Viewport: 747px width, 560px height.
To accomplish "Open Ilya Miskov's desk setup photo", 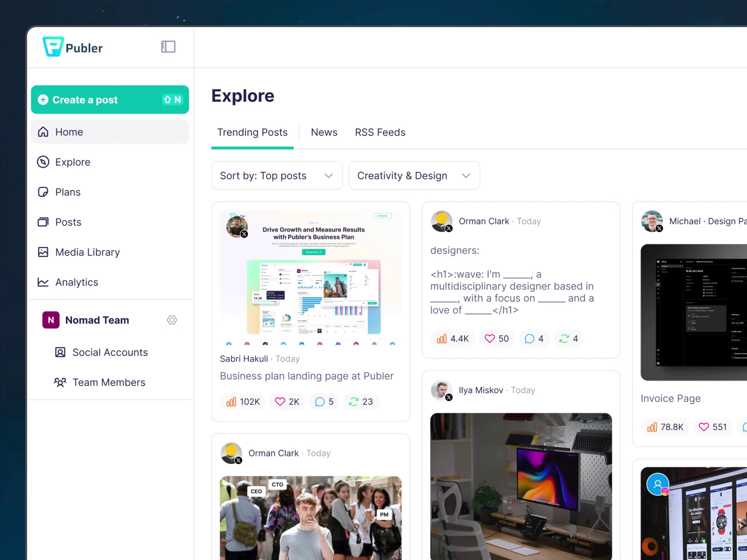I will pos(521,486).
